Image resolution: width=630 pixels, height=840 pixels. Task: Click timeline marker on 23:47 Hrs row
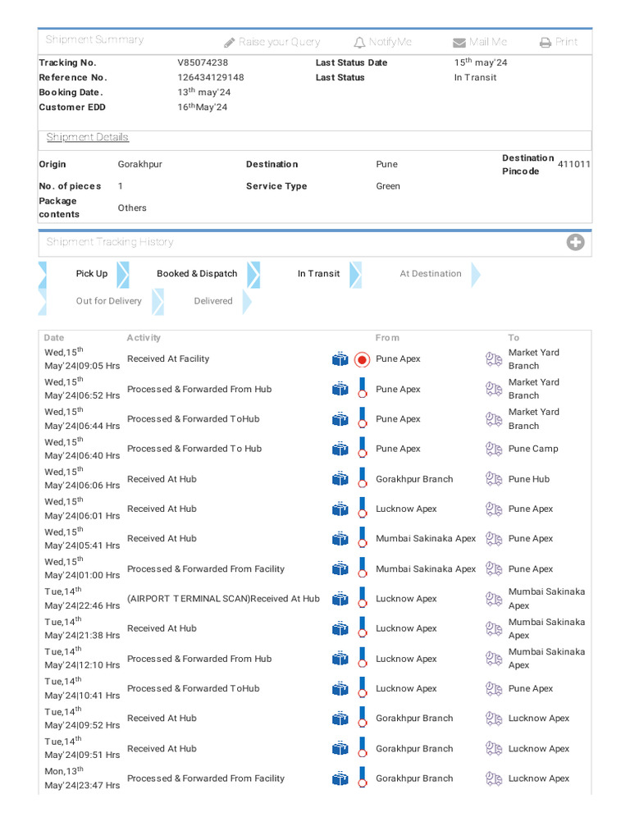tap(362, 778)
